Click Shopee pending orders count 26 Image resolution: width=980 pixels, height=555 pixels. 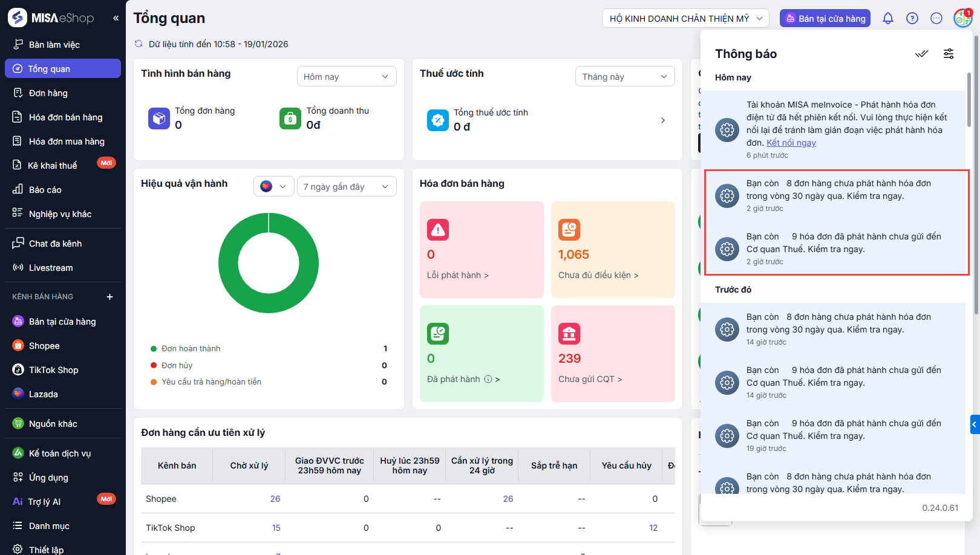click(x=275, y=499)
